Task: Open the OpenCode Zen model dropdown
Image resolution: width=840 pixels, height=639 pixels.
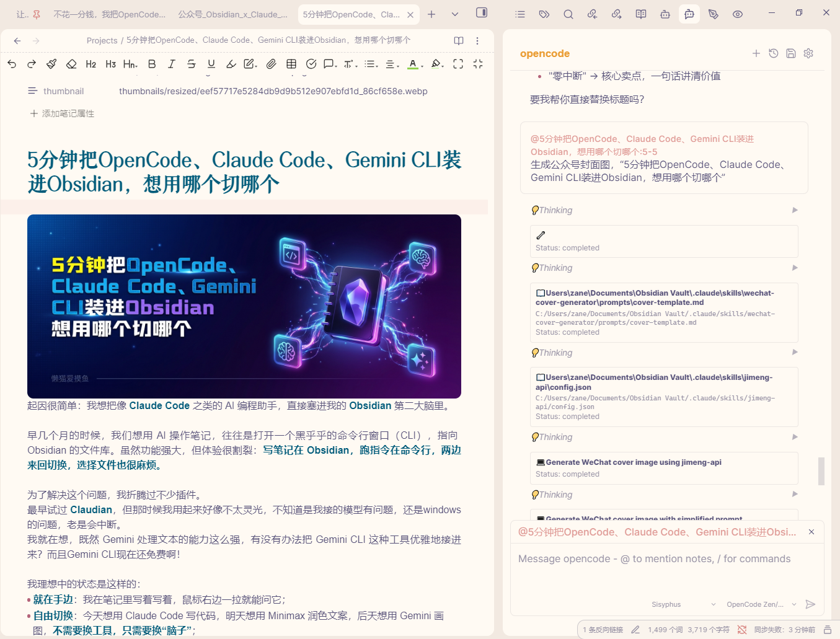Action: (x=761, y=604)
